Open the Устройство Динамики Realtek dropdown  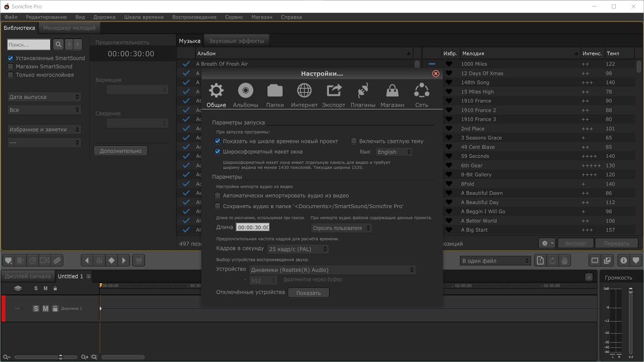click(333, 270)
